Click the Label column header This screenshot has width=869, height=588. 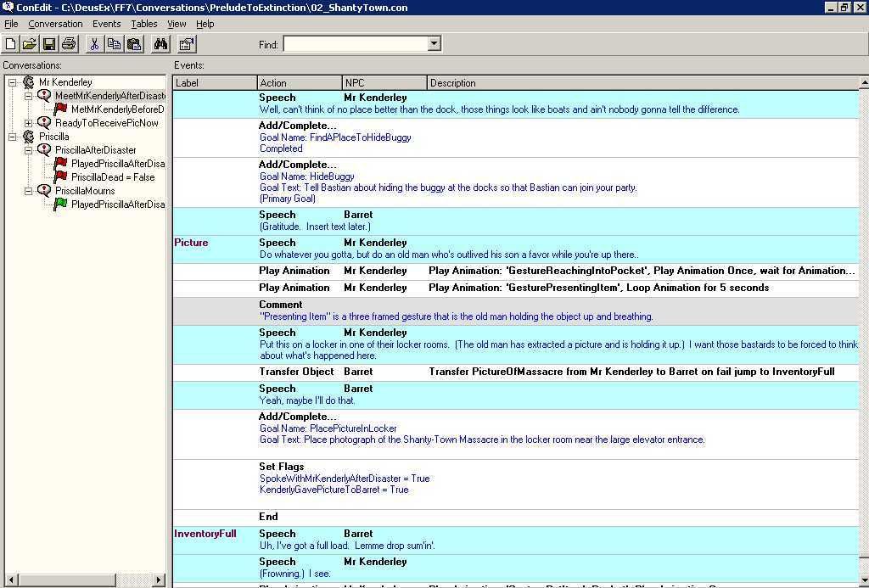[215, 83]
